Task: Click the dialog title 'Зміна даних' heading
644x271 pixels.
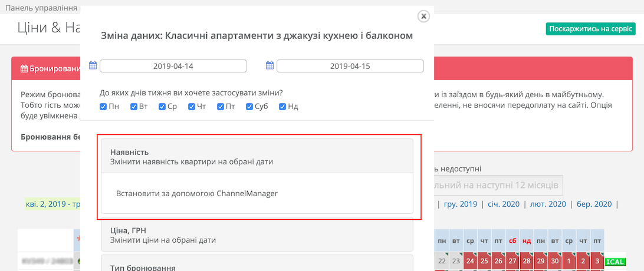Action: point(257,36)
